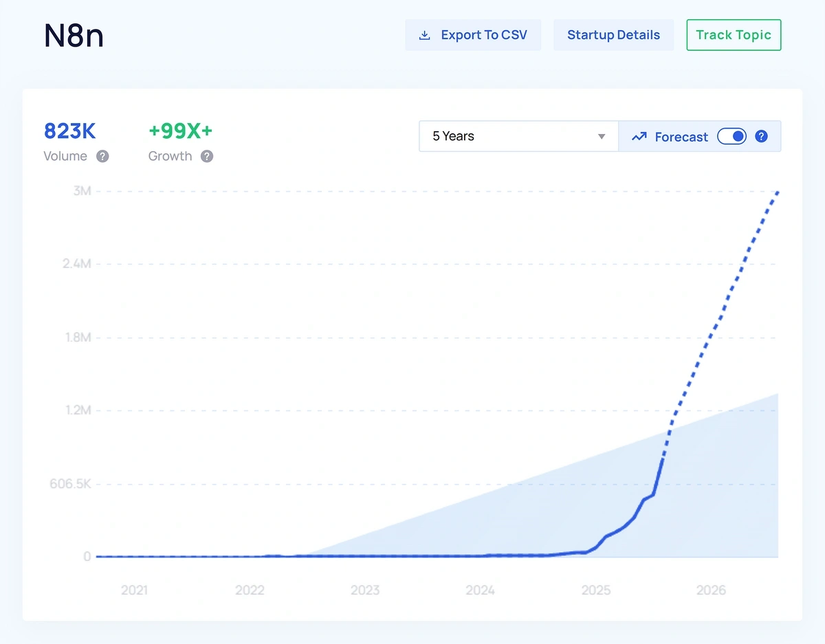This screenshot has height=644, width=825.
Task: Click the 2026 x-axis label
Action: [x=711, y=590]
